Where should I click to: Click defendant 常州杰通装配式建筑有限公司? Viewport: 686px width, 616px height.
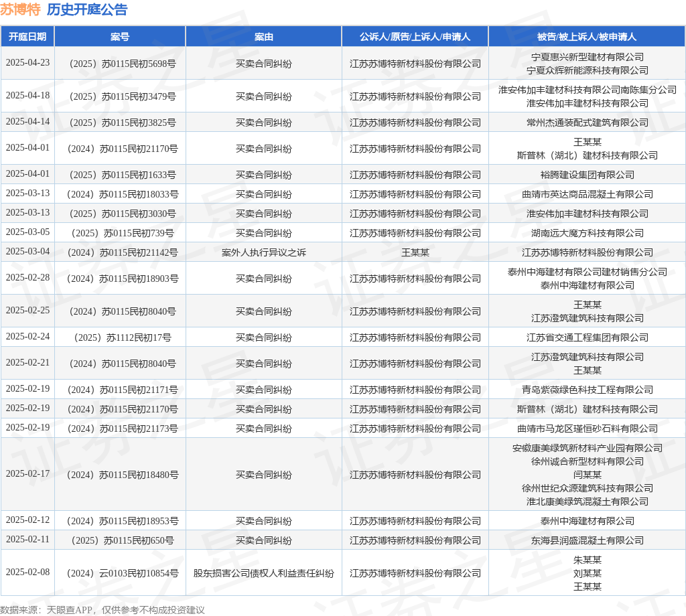[587, 123]
